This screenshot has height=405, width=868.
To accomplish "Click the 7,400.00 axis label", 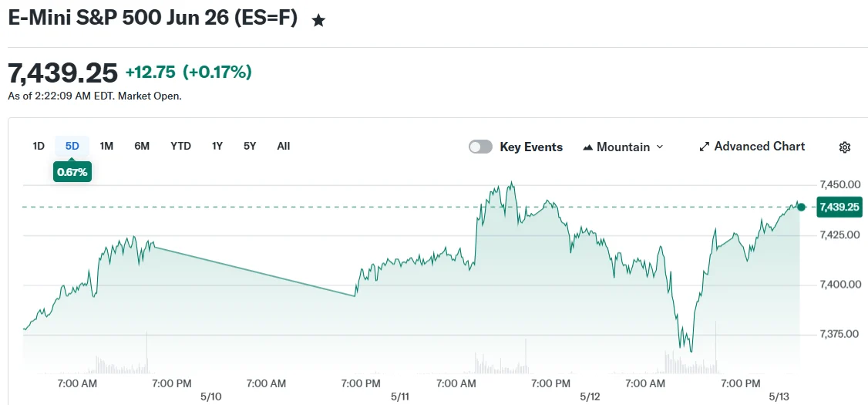I will point(839,285).
